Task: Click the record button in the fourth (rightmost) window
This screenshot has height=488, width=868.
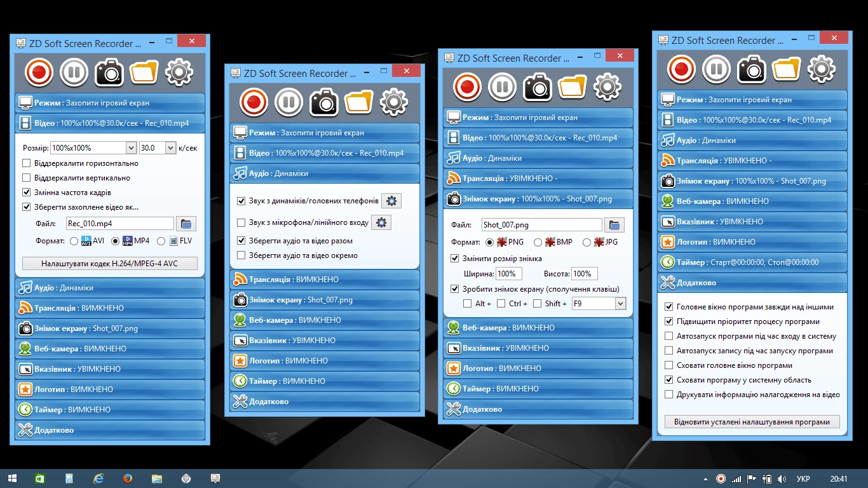Action: point(681,69)
